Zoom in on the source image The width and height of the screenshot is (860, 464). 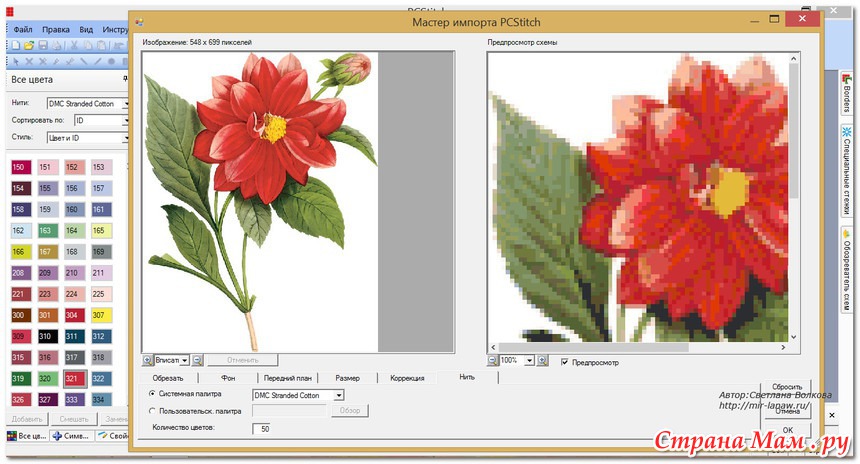click(149, 360)
